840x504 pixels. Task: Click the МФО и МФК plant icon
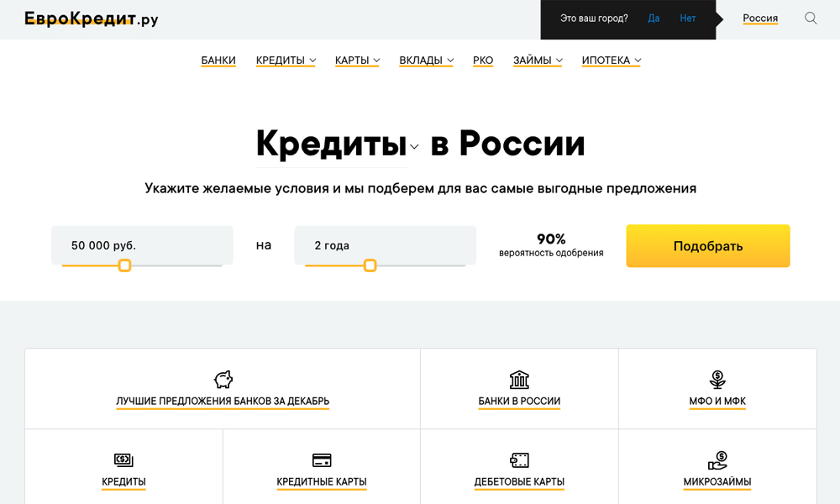click(717, 379)
